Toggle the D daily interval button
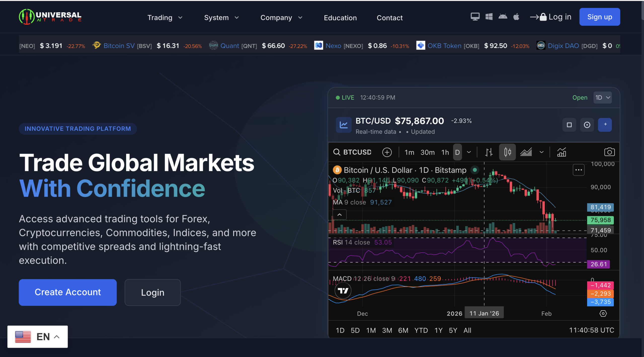The image size is (644, 357). [x=457, y=152]
